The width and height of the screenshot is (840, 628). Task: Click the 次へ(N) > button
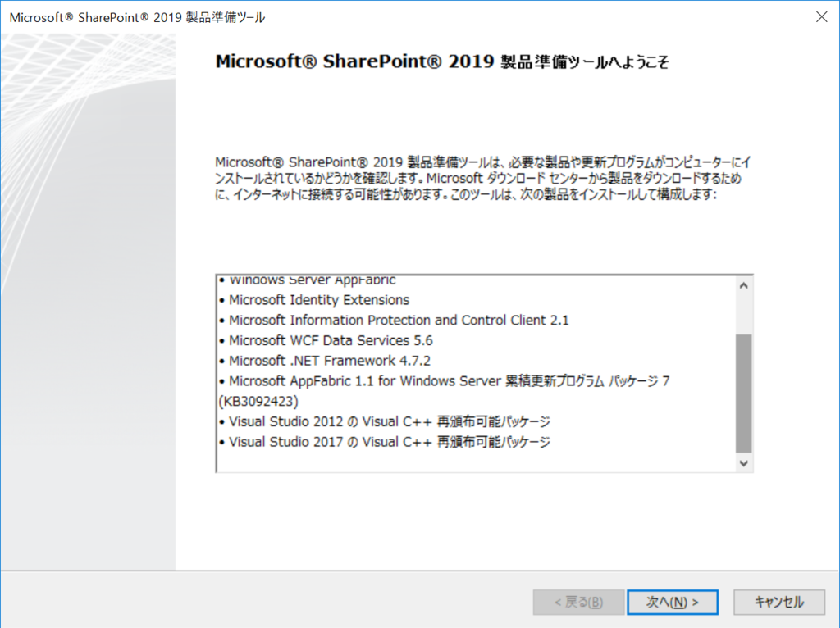[673, 603]
